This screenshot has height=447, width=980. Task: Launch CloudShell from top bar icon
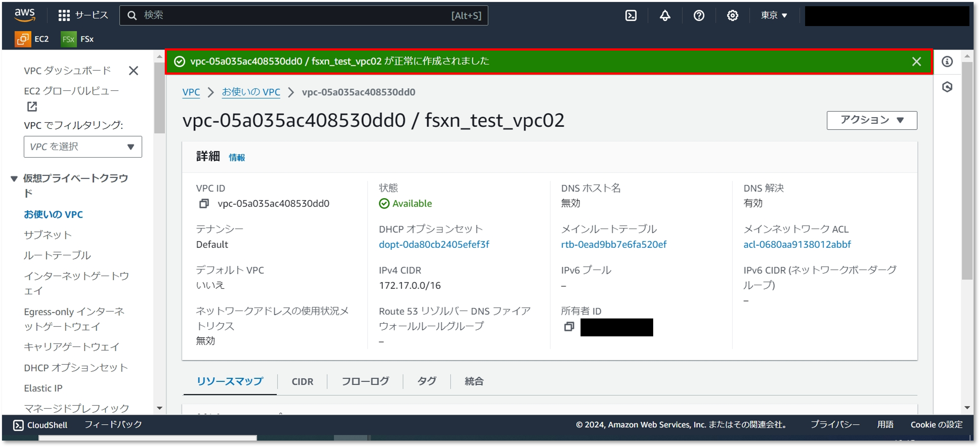click(x=631, y=15)
